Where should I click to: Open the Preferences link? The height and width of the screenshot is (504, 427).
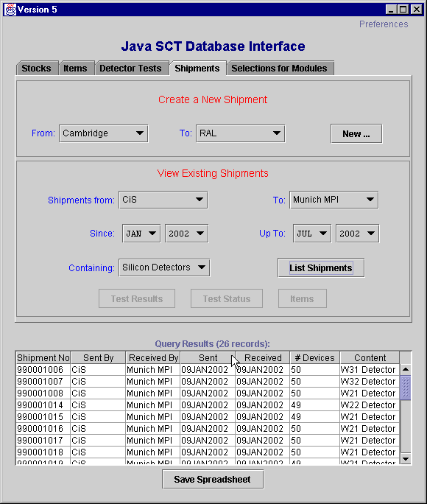click(384, 24)
